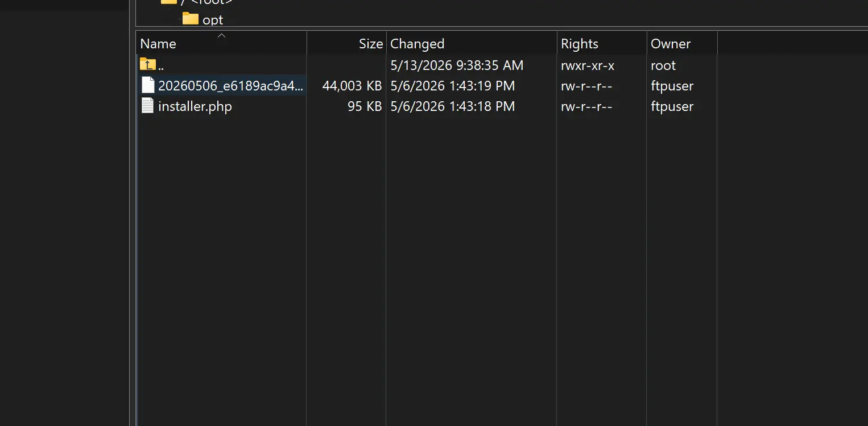Sort by the Owner column header

[682, 43]
